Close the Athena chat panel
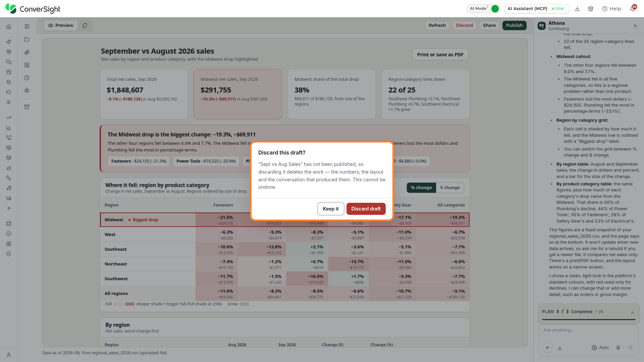Screen dimensions: 644x362 click(635, 26)
